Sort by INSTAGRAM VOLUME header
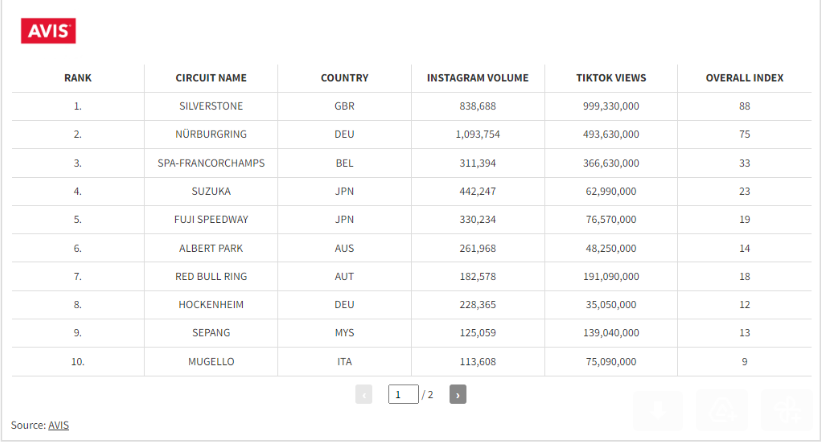The image size is (821, 443). click(x=478, y=78)
